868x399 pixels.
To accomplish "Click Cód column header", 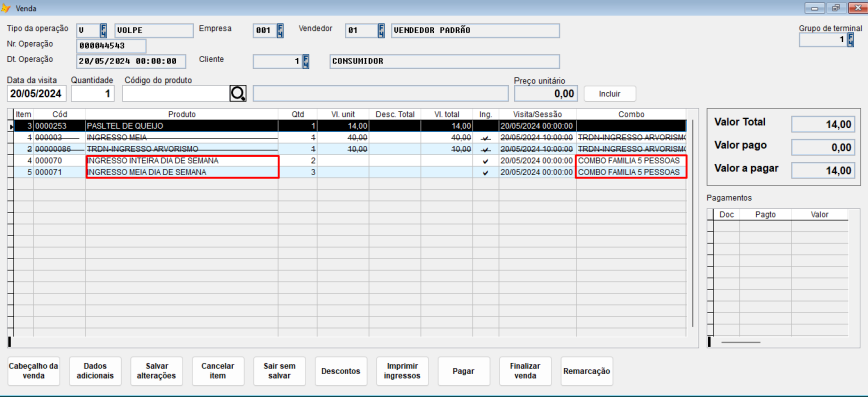I will click(x=59, y=114).
